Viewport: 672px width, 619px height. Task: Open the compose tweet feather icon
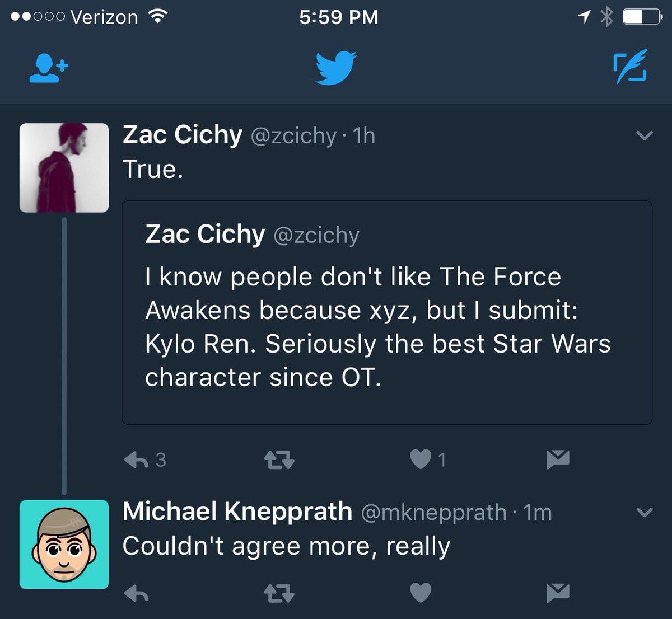[630, 67]
